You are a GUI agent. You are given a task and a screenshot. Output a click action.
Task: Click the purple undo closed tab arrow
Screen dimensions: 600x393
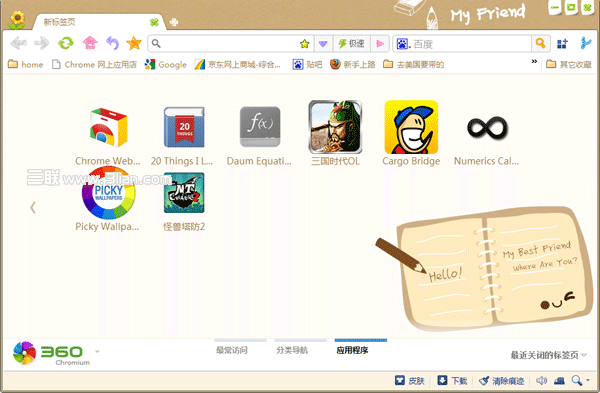[x=112, y=43]
